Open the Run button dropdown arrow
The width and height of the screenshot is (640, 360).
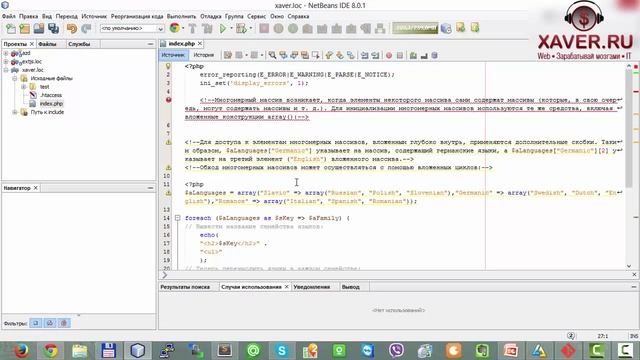pos(231,29)
